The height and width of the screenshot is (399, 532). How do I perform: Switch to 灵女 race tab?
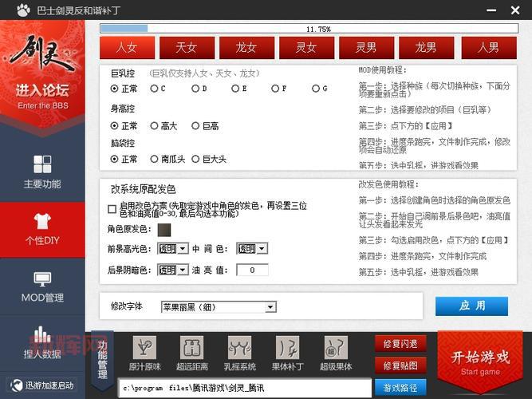point(307,47)
